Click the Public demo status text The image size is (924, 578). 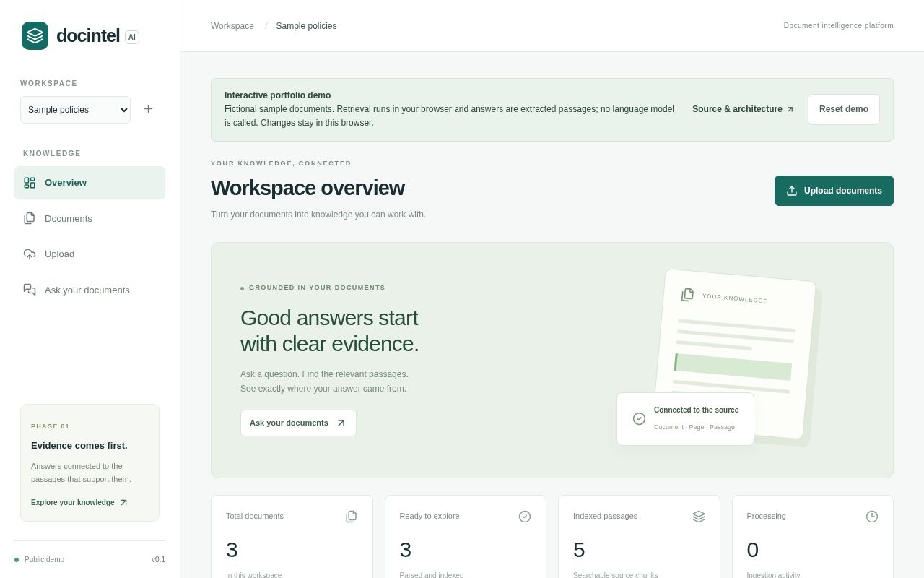(x=44, y=560)
